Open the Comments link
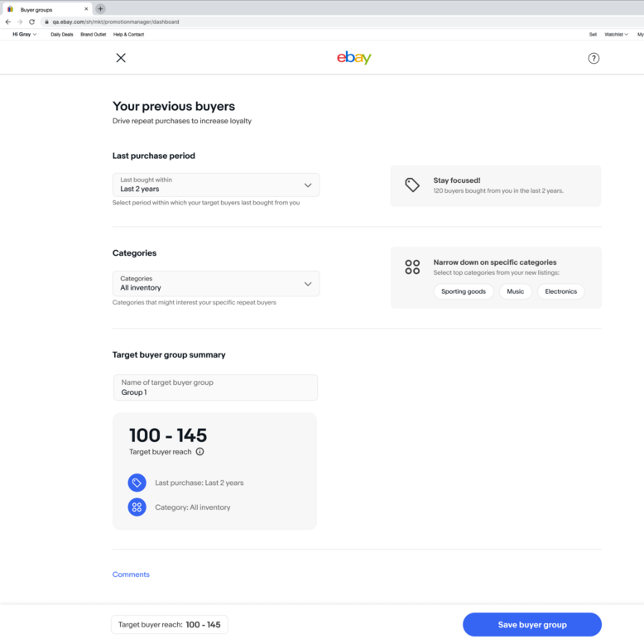Image resolution: width=644 pixels, height=644 pixels. click(131, 574)
